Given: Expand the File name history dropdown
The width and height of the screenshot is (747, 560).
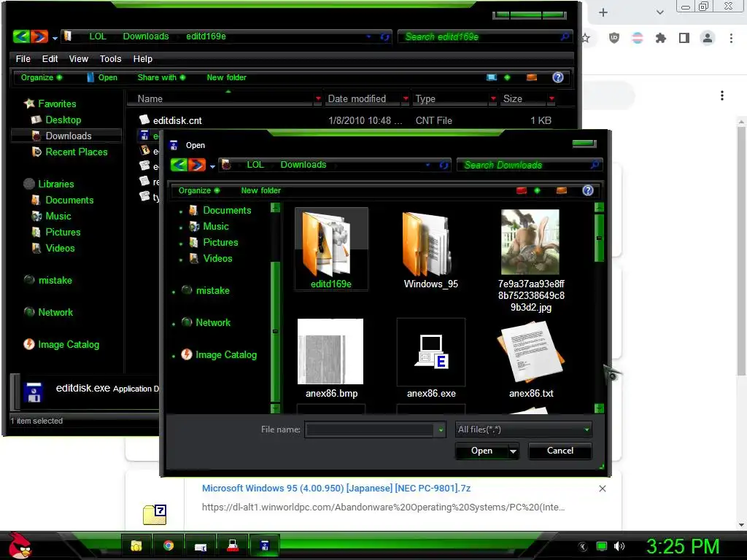Looking at the screenshot, I should pos(441,430).
